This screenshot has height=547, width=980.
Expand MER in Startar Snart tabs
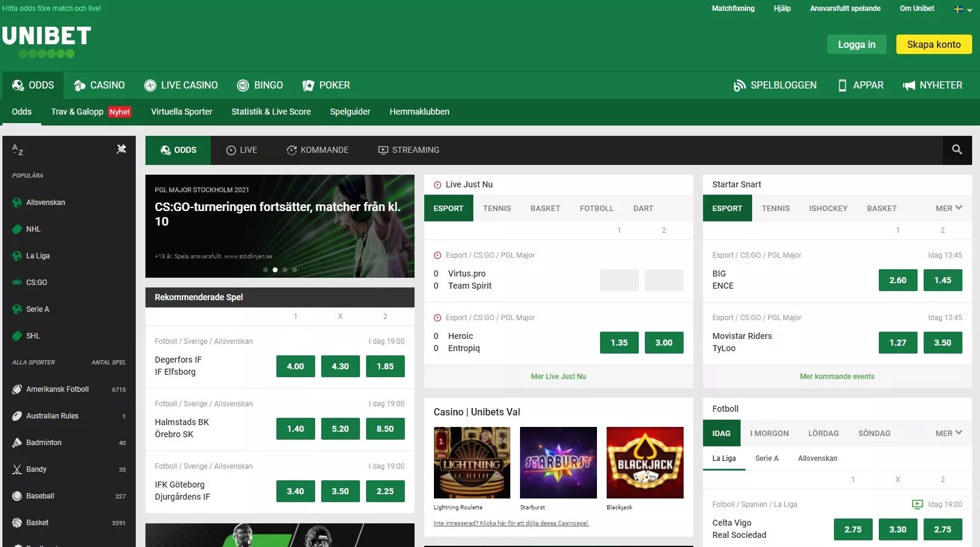pyautogui.click(x=948, y=208)
